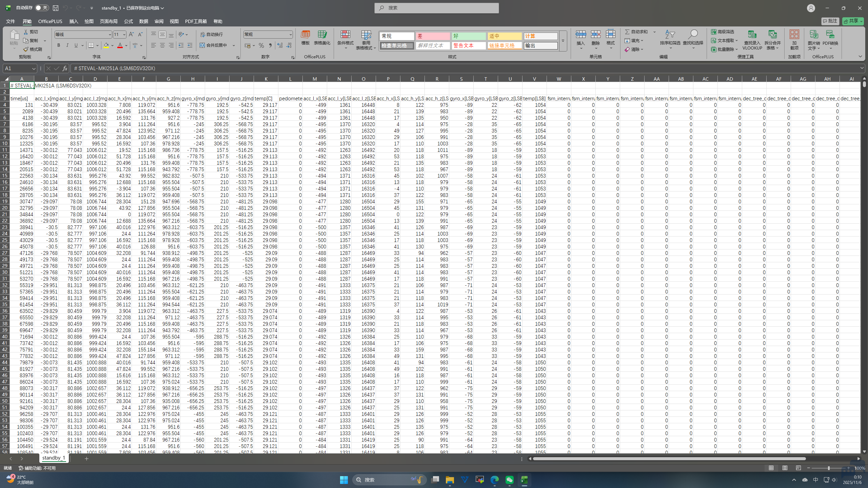Click the italic formatting icon
The height and width of the screenshot is (488, 868).
(x=67, y=45)
